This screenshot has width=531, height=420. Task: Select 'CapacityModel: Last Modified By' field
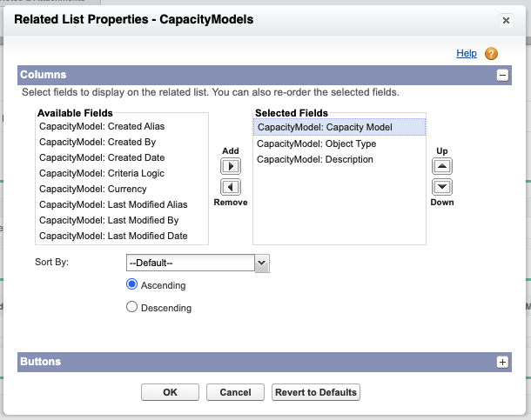coord(122,221)
